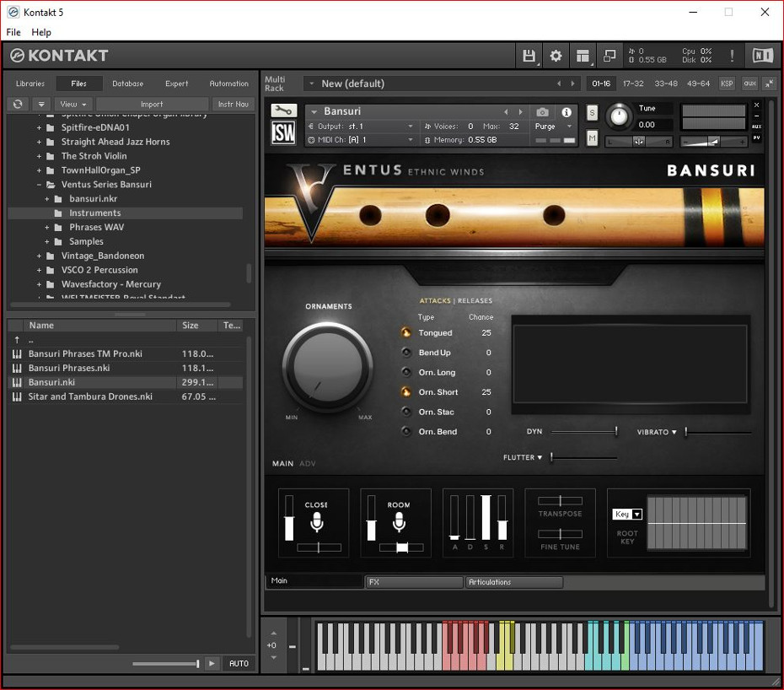Solo the Bansuri instrument
Image resolution: width=784 pixels, height=690 pixels.
[592, 112]
